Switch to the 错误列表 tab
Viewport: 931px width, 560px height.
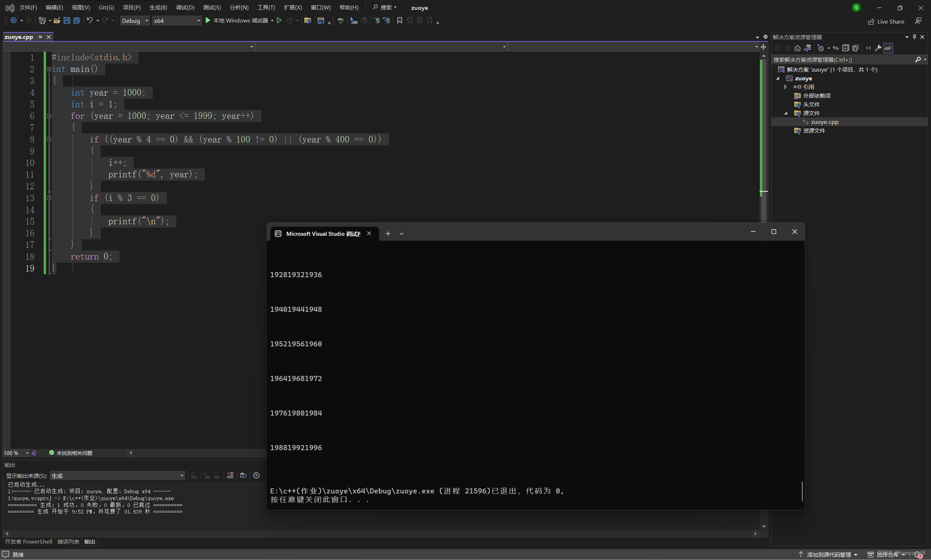[68, 541]
